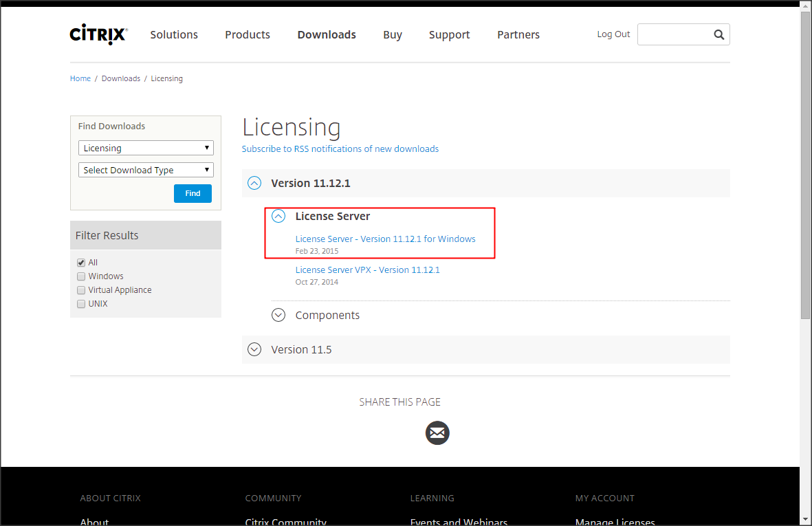The height and width of the screenshot is (526, 812).
Task: Tick the UNIX filter checkbox
Action: [x=81, y=304]
